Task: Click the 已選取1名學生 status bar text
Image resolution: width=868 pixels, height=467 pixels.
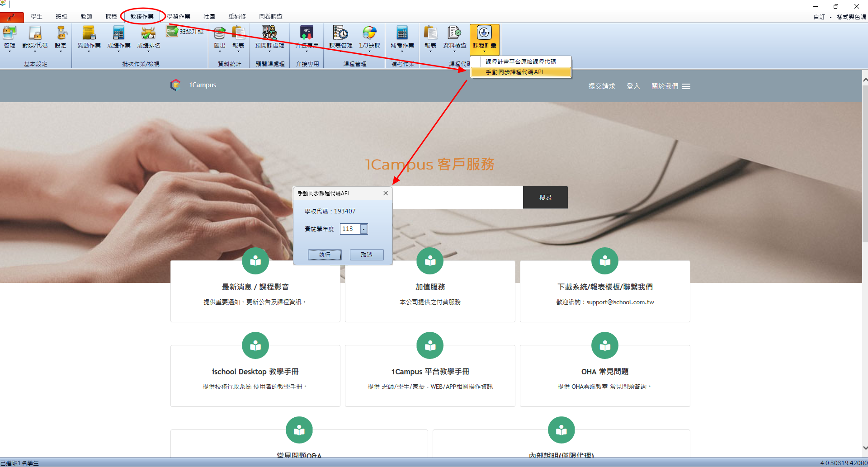Action: coord(19,463)
